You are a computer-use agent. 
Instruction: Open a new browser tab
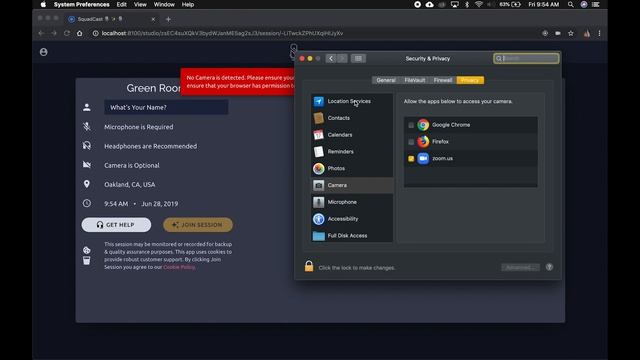pyautogui.click(x=168, y=19)
